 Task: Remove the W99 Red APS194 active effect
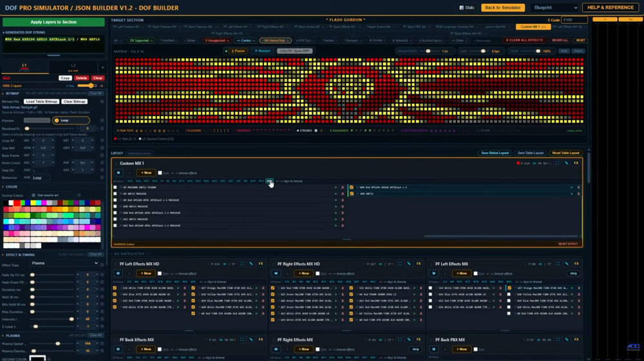(578, 188)
